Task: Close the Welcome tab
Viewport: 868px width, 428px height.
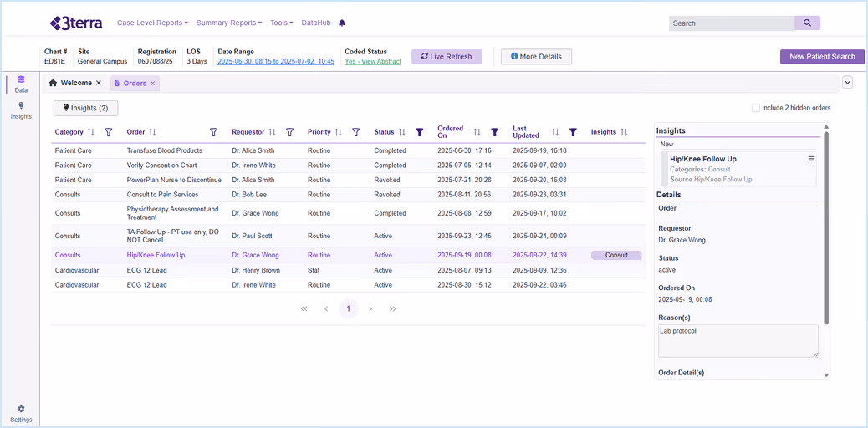Action: pyautogui.click(x=99, y=83)
